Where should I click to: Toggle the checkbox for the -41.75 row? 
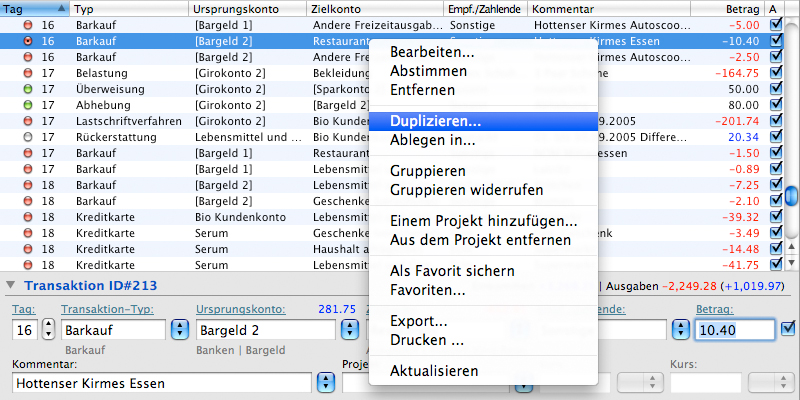pyautogui.click(x=776, y=264)
